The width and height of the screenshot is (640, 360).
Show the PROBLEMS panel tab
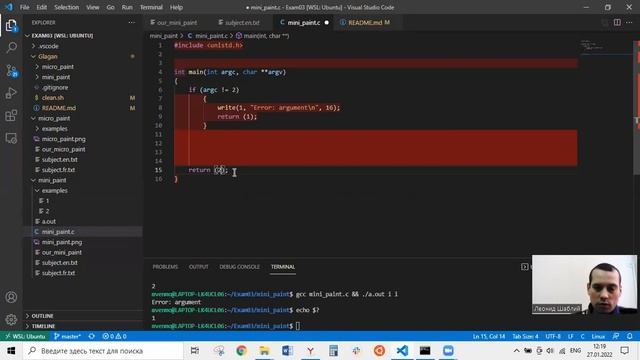(165, 267)
